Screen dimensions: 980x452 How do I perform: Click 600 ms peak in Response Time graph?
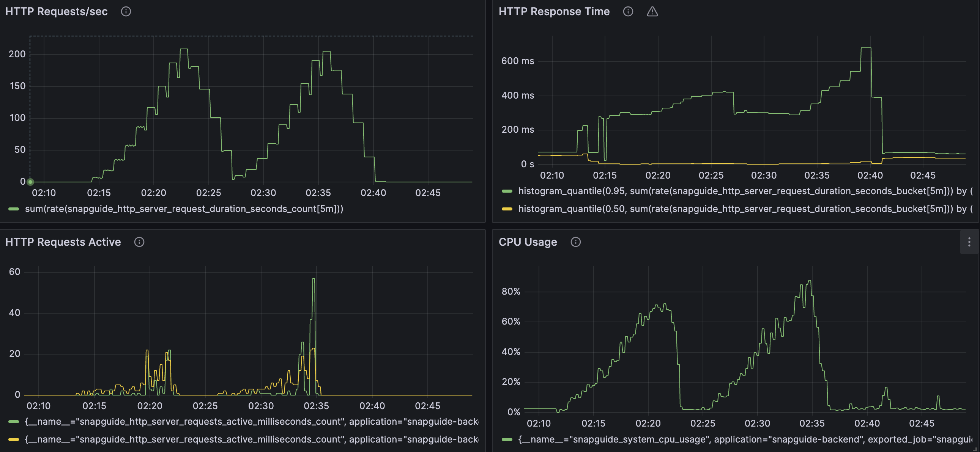pyautogui.click(x=865, y=48)
